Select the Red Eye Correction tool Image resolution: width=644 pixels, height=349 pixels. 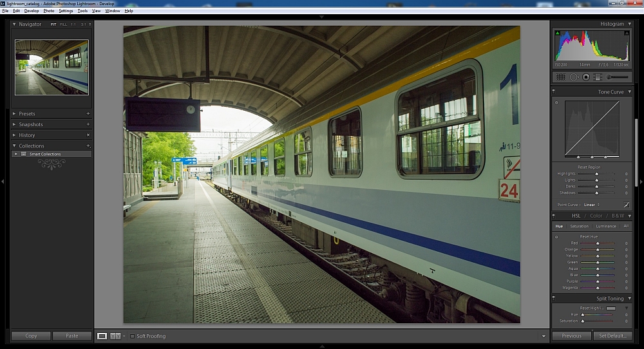point(586,77)
